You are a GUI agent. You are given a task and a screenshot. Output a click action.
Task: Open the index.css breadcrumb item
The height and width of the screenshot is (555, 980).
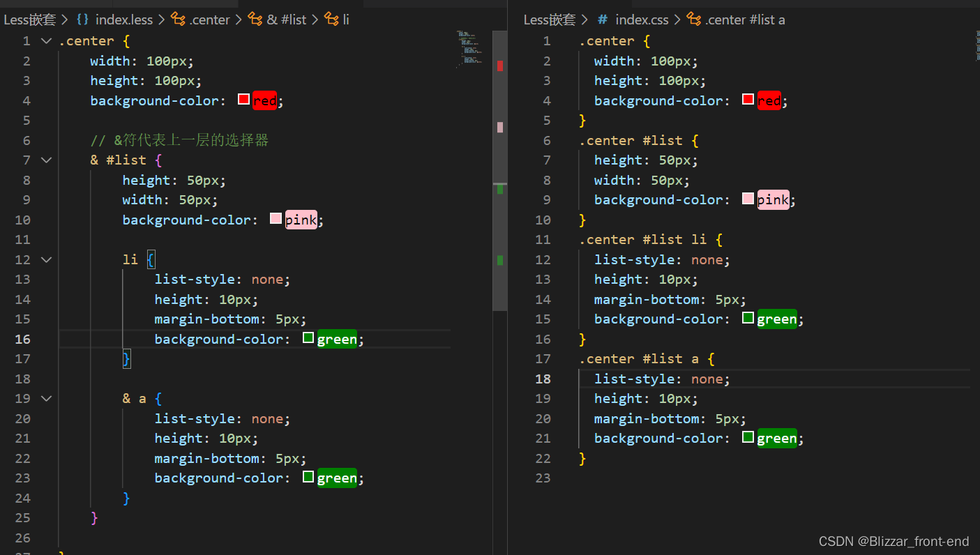(x=640, y=20)
